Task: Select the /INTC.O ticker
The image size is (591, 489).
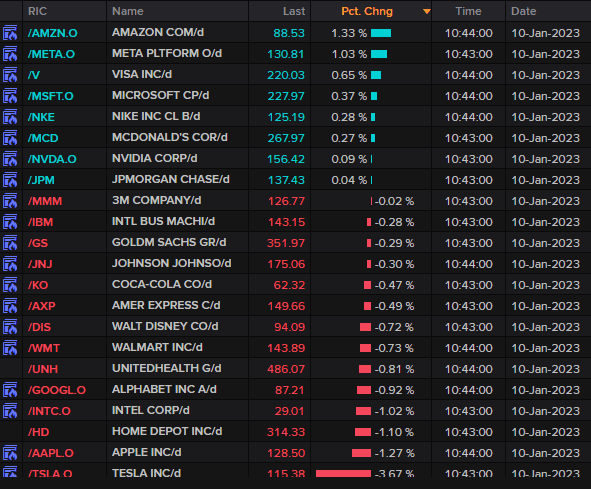Action: click(49, 411)
